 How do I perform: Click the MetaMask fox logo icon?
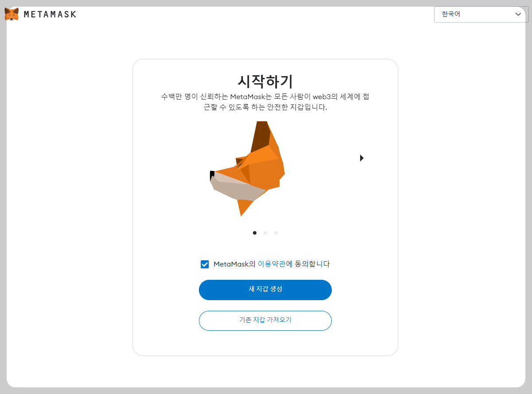click(x=12, y=14)
